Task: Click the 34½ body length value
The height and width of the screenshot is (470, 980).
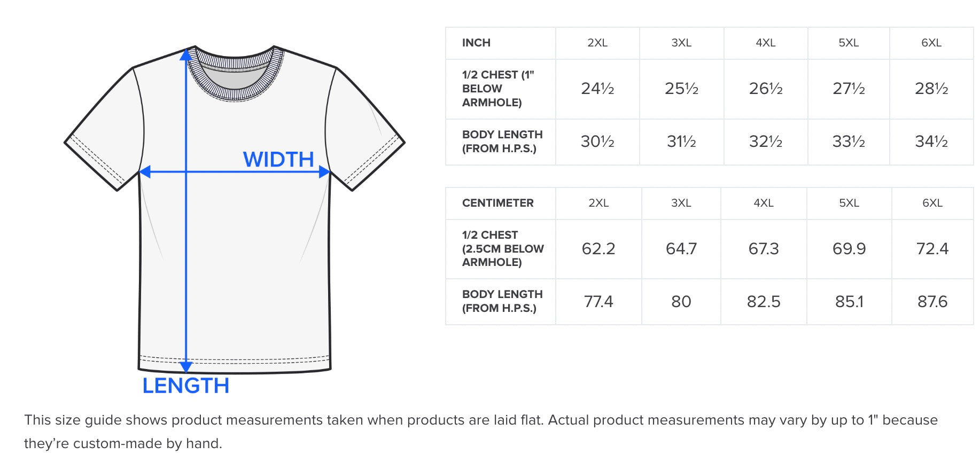Action: click(x=931, y=142)
